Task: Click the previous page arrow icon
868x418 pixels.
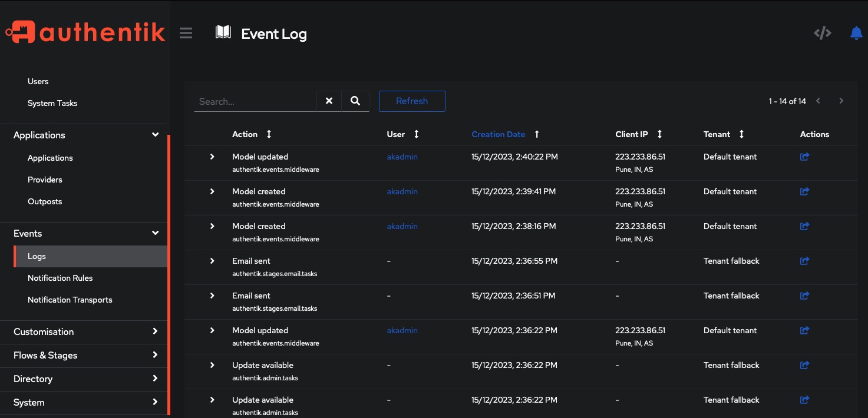Action: click(818, 101)
